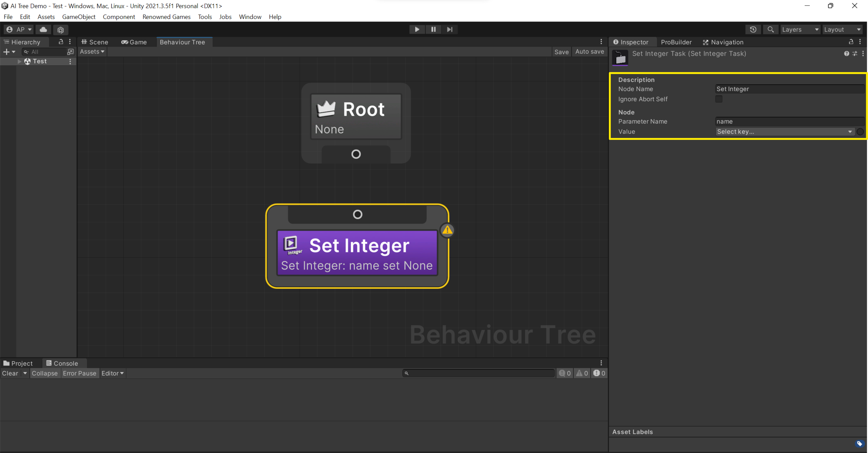
Task: Click the global search magnifier icon
Action: (770, 29)
